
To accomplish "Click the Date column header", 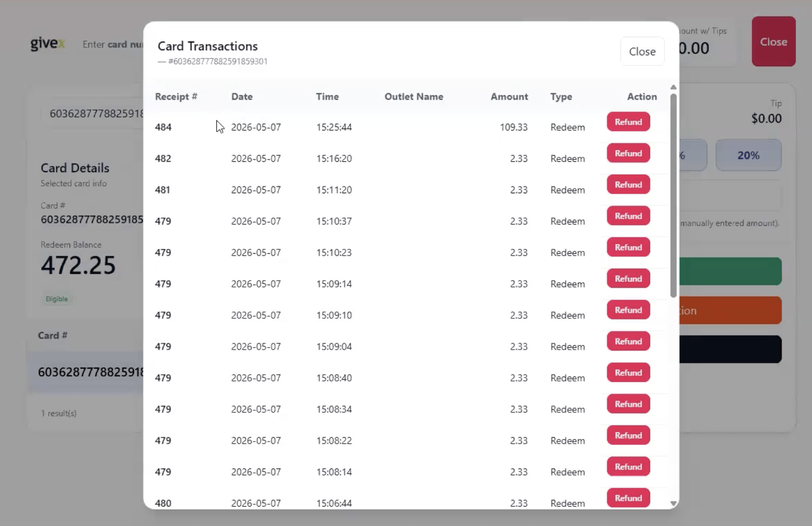I will [242, 97].
